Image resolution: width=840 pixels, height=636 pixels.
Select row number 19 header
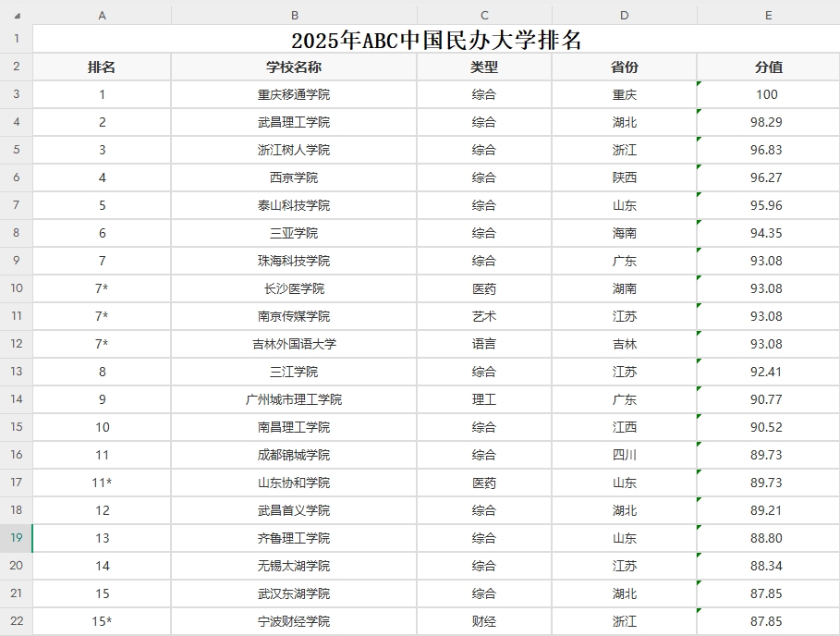pyautogui.click(x=13, y=538)
